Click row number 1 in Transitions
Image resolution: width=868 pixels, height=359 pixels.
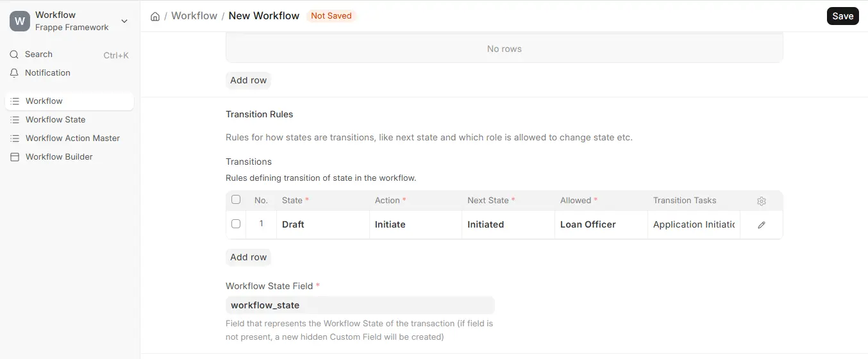tap(261, 224)
